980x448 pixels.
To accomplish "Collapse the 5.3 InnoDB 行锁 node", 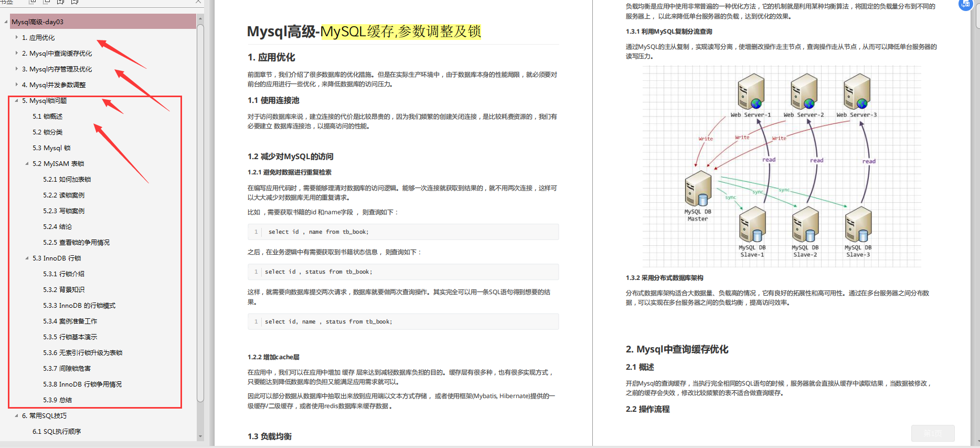I will tap(27, 258).
